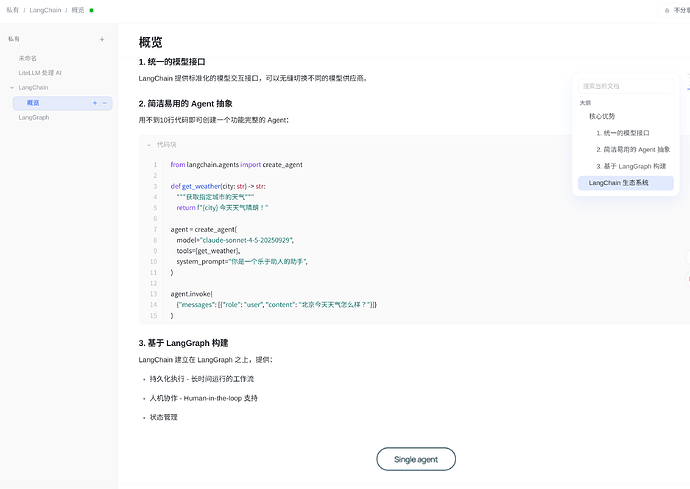Click the return f-string code line

pyautogui.click(x=222, y=208)
